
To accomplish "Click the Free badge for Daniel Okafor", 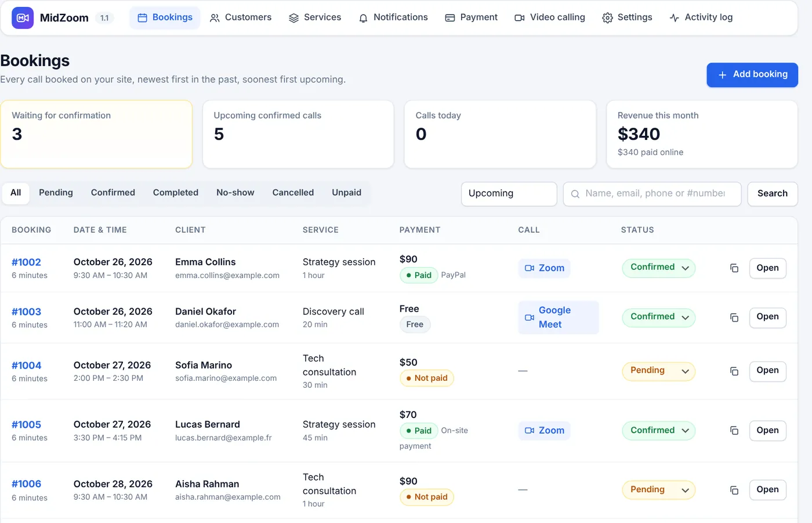I will click(415, 324).
